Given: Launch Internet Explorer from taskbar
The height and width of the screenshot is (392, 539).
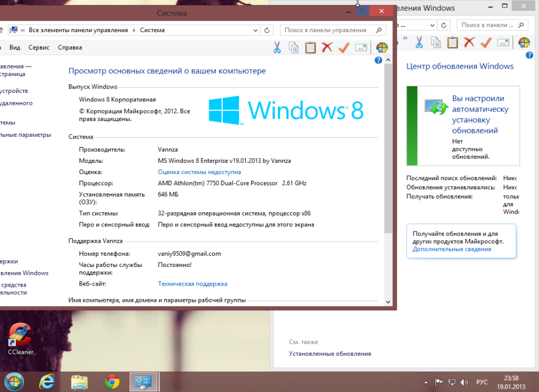Looking at the screenshot, I should click(46, 382).
